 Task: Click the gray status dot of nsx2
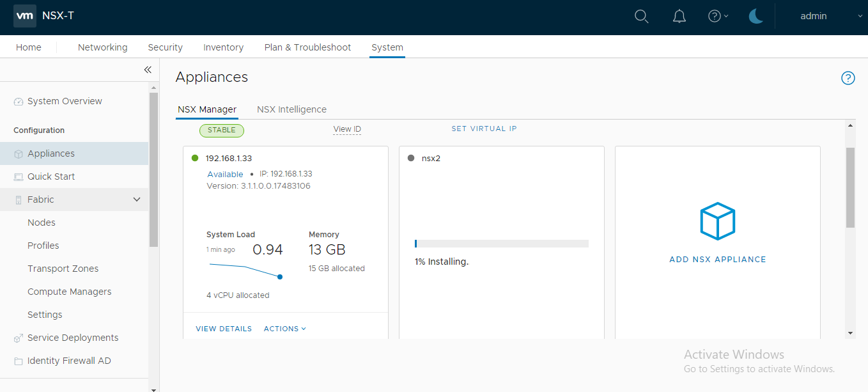(411, 158)
